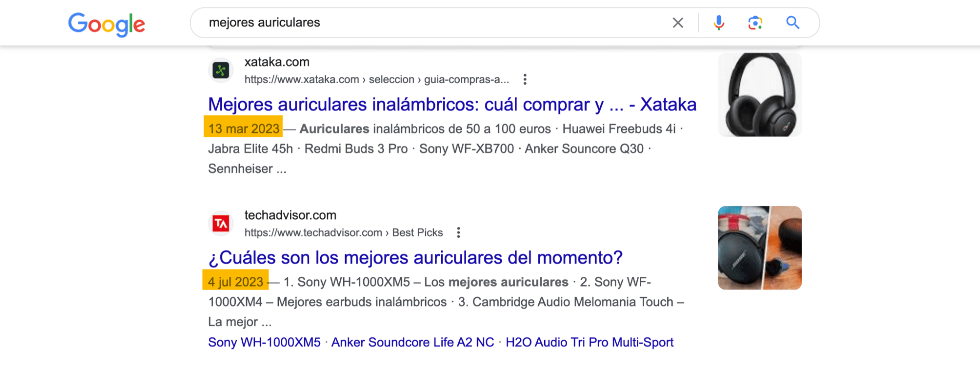
Task: Click the Best Picks breadcrumb on techadvisor.com
Action: click(417, 232)
